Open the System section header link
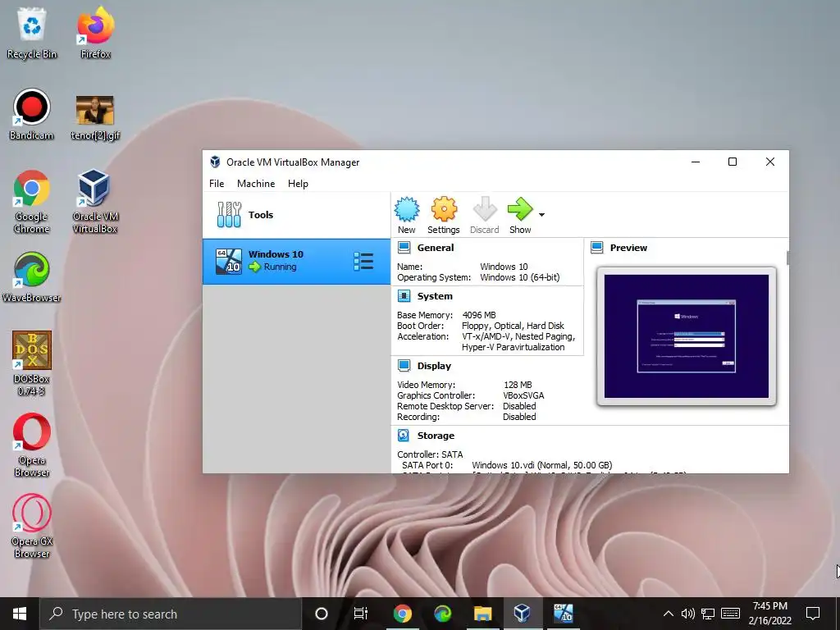840x630 pixels. [x=435, y=295]
